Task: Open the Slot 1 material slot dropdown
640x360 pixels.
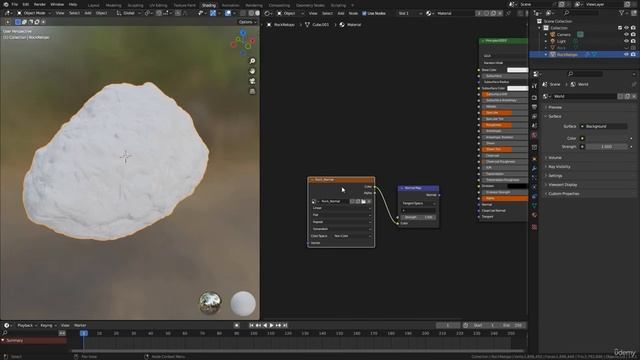Action: tap(409, 13)
